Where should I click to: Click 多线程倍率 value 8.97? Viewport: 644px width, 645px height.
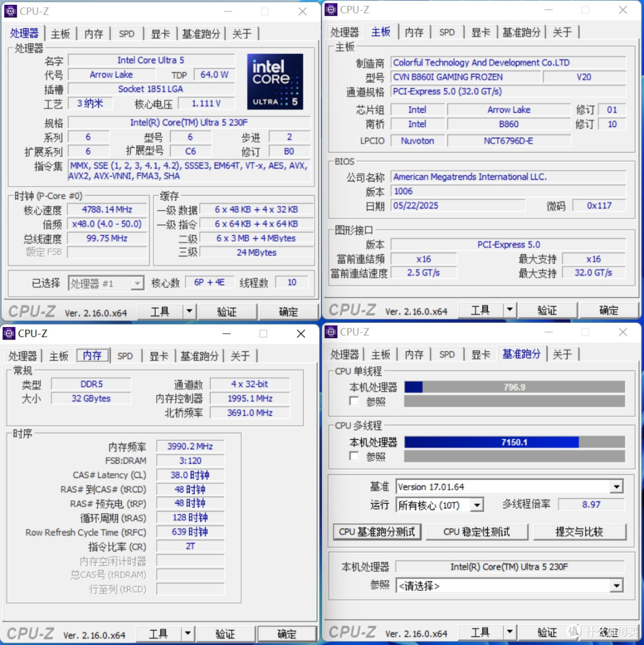click(x=592, y=504)
